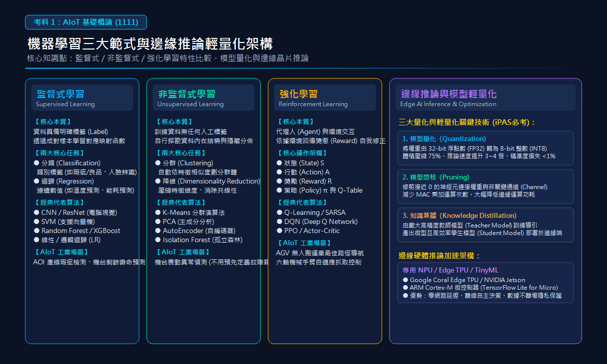Click the 考科 1:AIoT 基礎概論 (1111) badge

click(x=86, y=22)
